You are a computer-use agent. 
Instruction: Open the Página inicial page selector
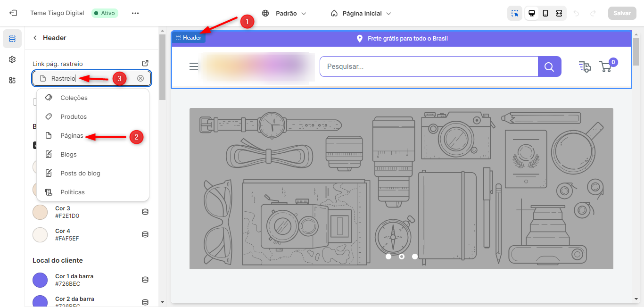(361, 13)
